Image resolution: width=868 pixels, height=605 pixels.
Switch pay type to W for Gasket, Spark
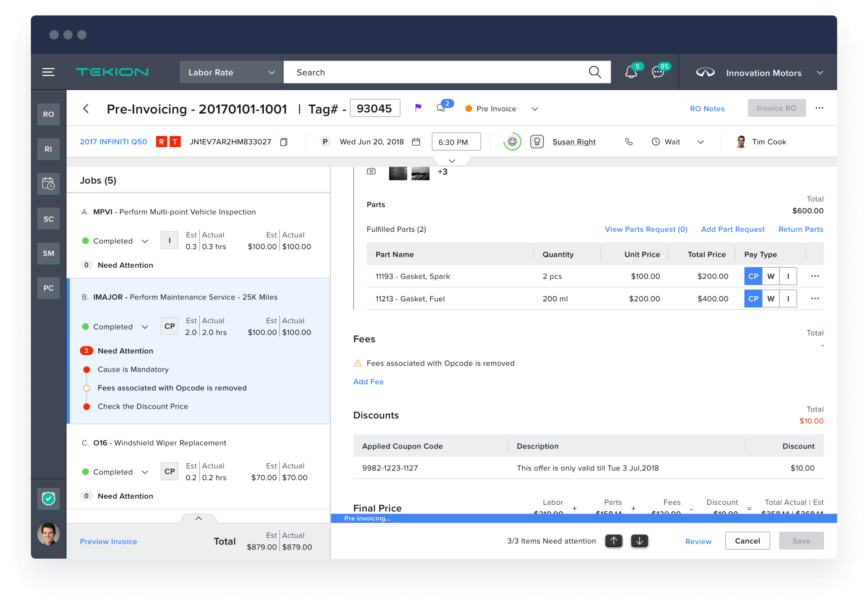click(x=771, y=276)
